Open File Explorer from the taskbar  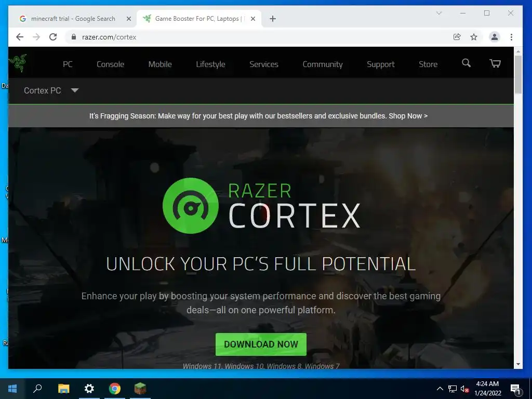pos(63,389)
